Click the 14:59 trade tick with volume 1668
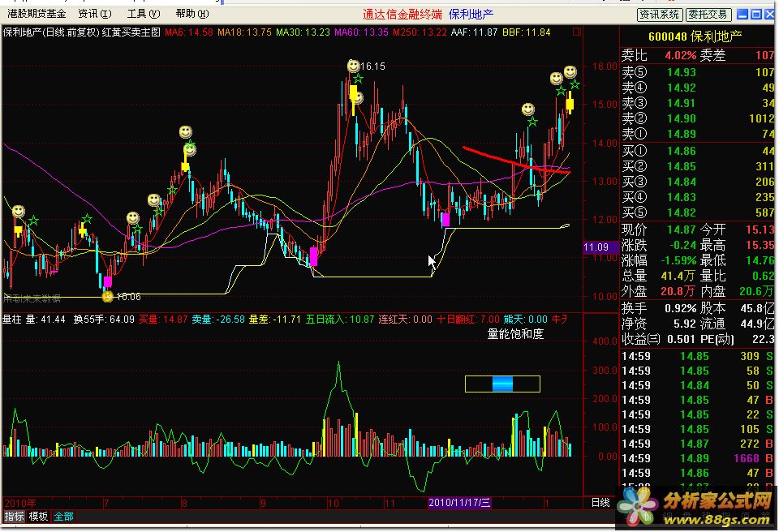779x532 pixels. click(698, 458)
